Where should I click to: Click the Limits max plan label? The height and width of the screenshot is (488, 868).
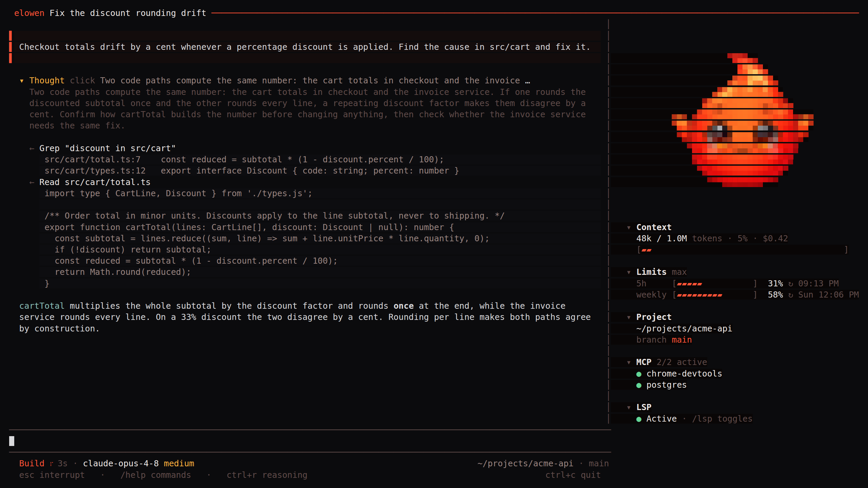(679, 272)
